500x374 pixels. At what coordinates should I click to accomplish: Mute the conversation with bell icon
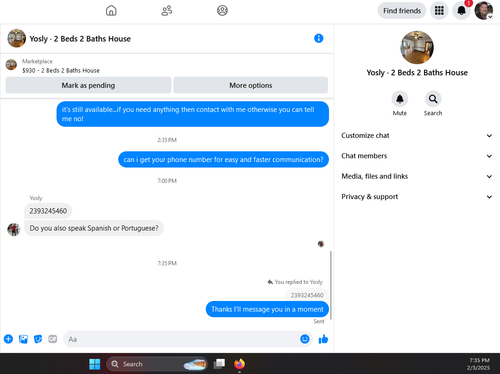(400, 99)
